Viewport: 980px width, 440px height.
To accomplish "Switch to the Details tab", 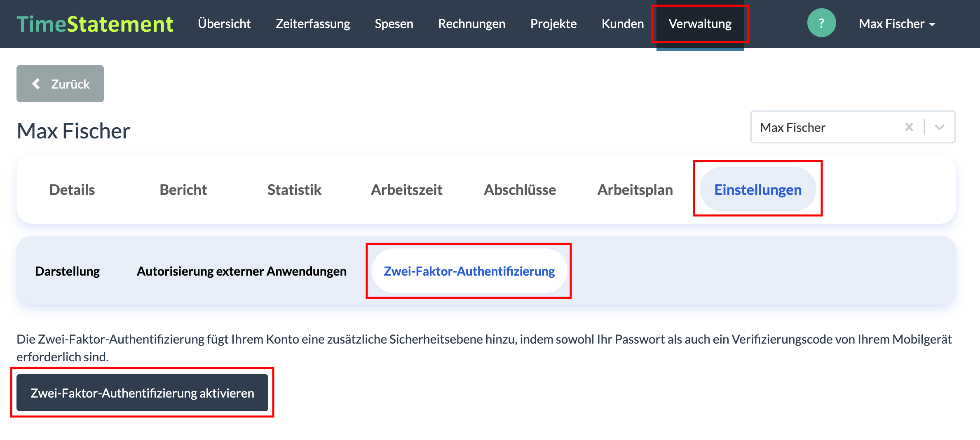I will [x=72, y=190].
